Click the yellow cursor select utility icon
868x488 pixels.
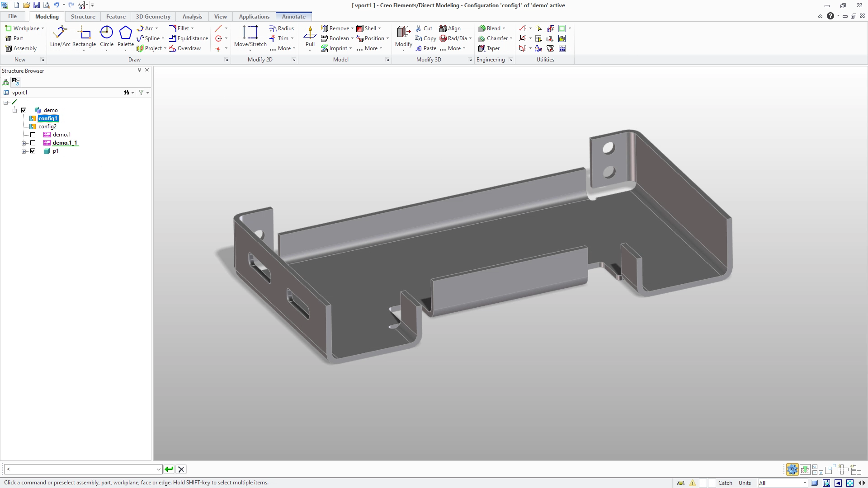coord(539,28)
